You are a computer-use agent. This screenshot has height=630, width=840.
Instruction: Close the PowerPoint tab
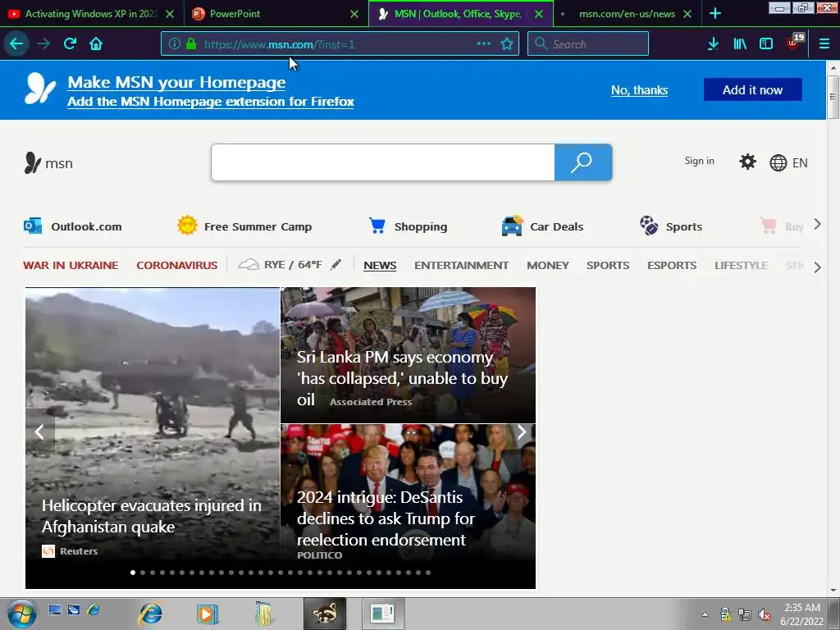point(354,14)
